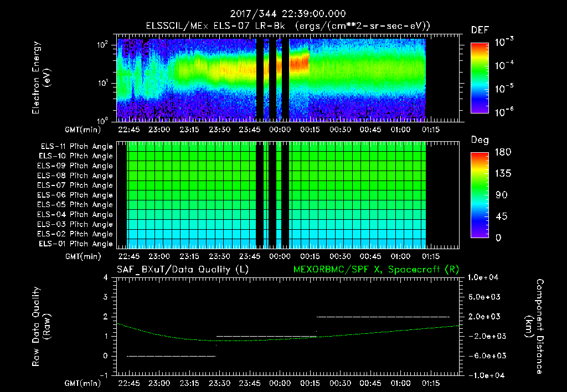Click the DEF colorbar label
Viewport: 567px width, 392px height.
[x=480, y=30]
